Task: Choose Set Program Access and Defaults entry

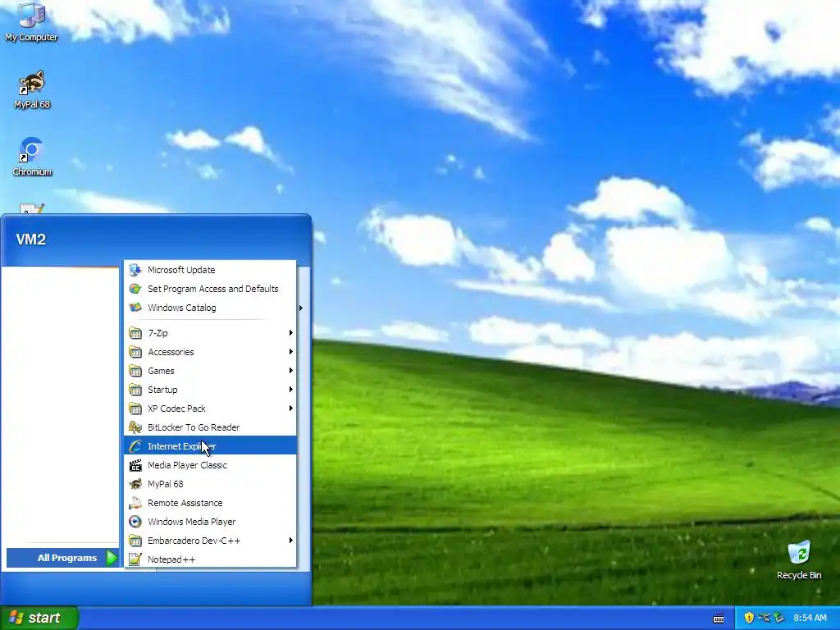Action: point(210,289)
